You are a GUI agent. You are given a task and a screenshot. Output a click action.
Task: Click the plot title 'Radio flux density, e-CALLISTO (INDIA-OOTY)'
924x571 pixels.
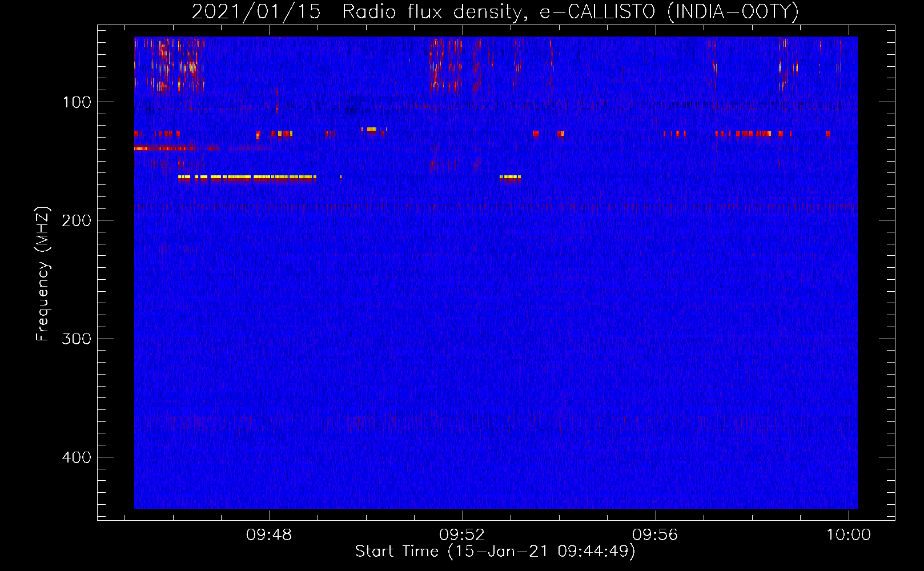coord(570,11)
